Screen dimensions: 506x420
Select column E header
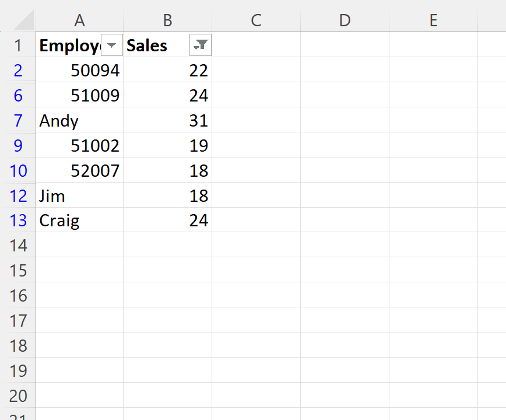(x=433, y=20)
